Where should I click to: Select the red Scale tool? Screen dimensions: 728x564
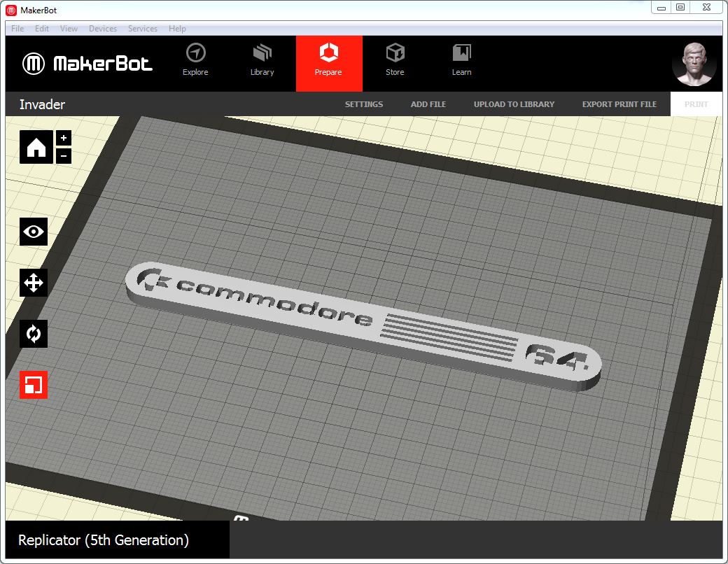(34, 385)
